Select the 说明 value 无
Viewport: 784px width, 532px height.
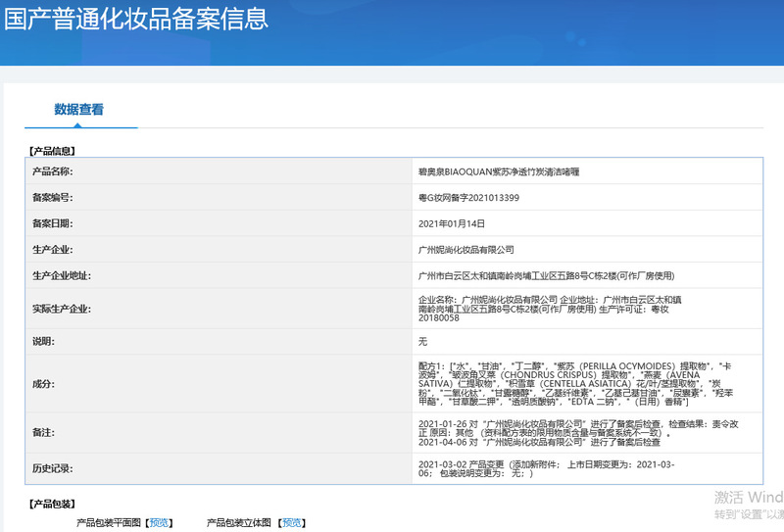423,342
